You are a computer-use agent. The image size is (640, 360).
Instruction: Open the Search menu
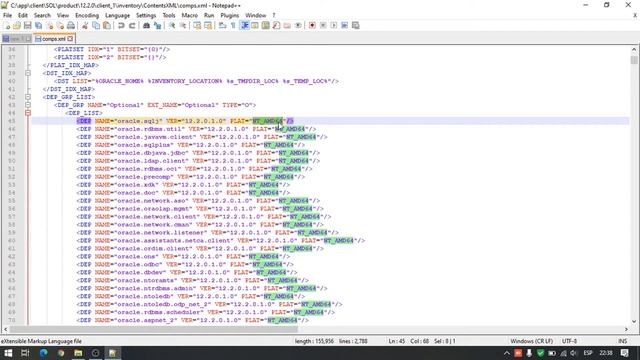[42, 15]
